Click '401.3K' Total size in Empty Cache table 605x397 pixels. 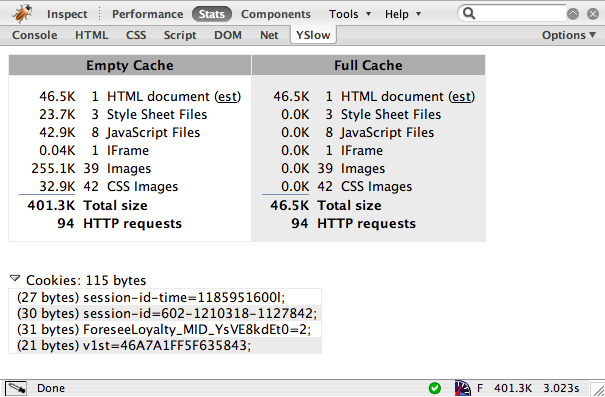click(x=51, y=206)
